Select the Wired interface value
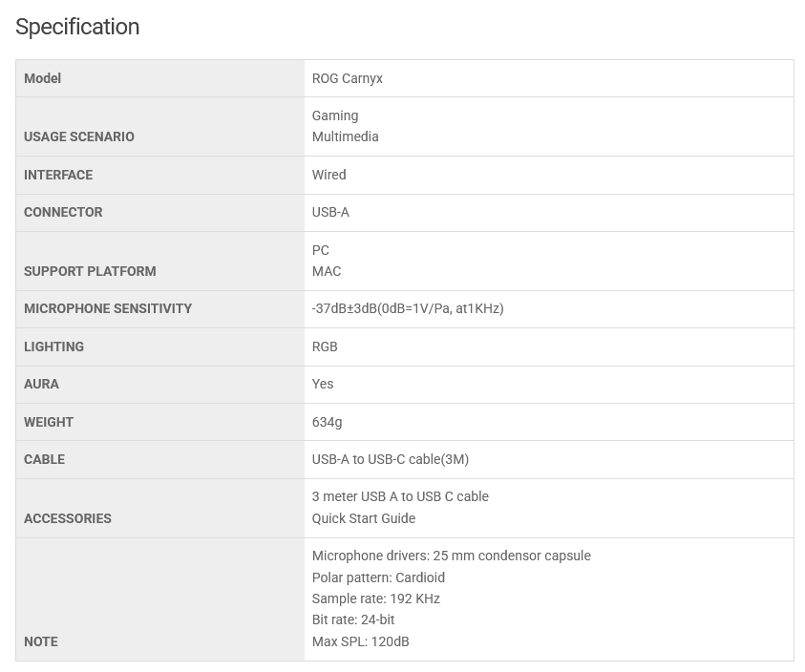This screenshot has height=672, width=805. click(329, 175)
